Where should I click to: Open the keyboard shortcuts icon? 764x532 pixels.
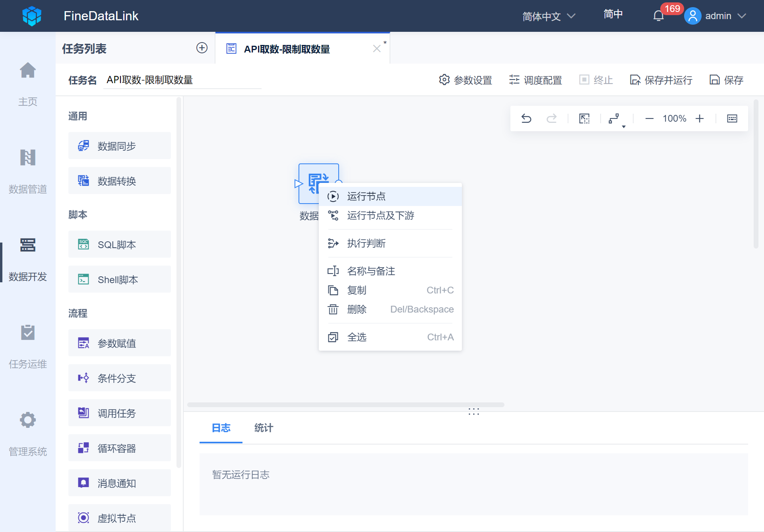(732, 118)
